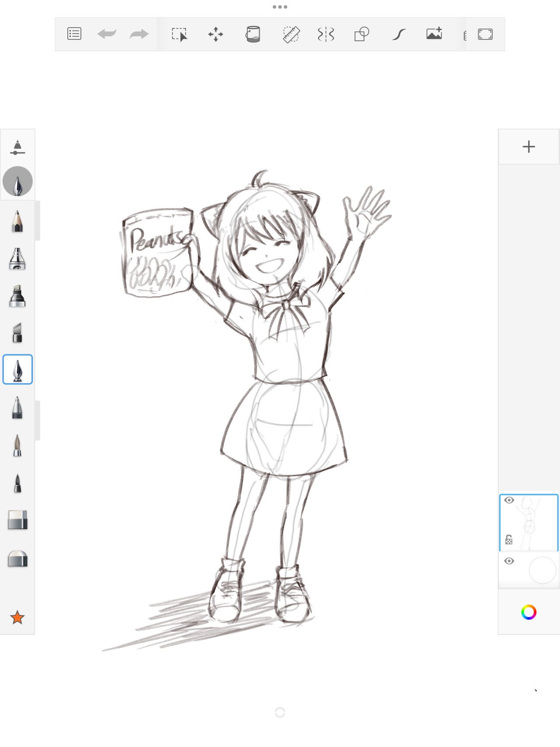The height and width of the screenshot is (747, 560).
Task: Open the Draw Shapes tool
Action: (362, 34)
